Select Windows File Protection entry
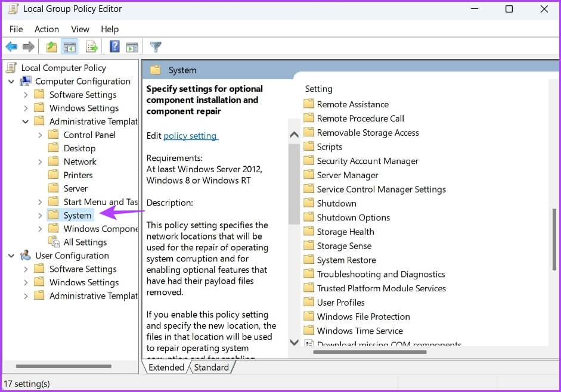 point(364,316)
